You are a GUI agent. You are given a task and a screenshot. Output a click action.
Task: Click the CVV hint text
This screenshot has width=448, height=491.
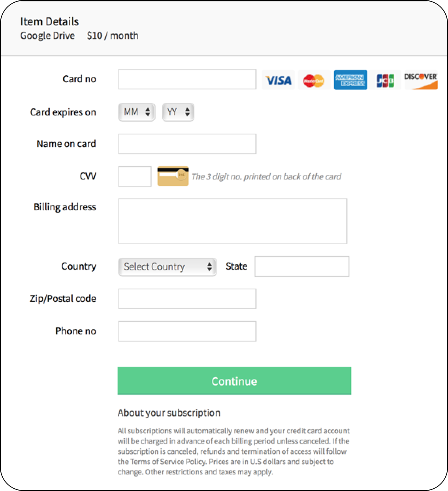click(x=266, y=177)
